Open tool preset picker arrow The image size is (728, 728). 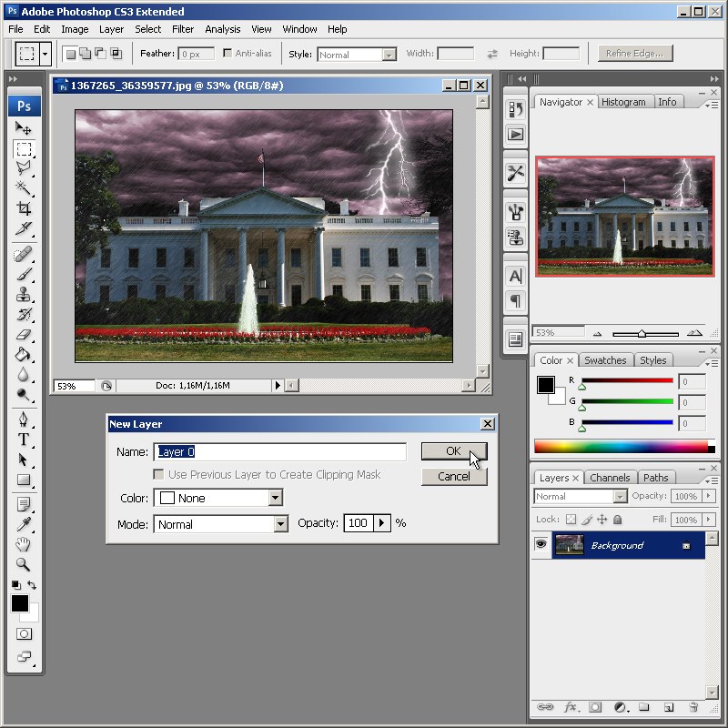45,54
